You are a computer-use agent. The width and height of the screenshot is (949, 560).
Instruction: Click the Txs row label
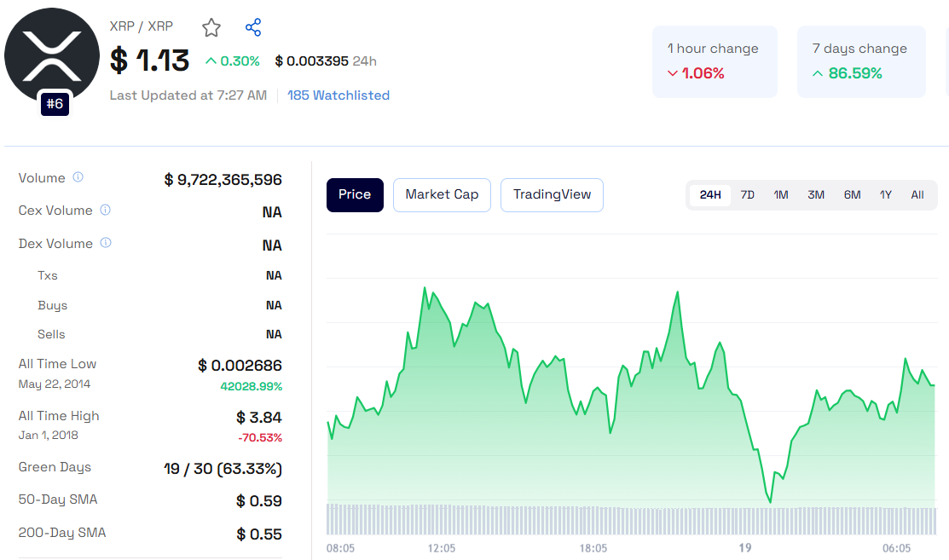click(47, 276)
